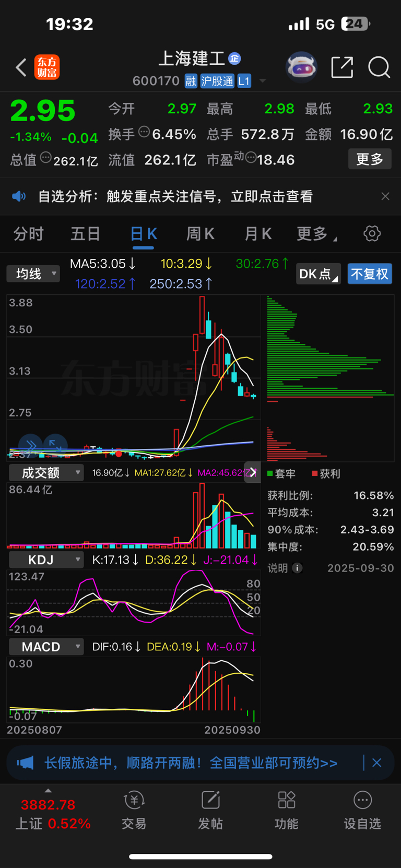Open 自选分析 signal notice
This screenshot has width=401, height=868.
(175, 196)
